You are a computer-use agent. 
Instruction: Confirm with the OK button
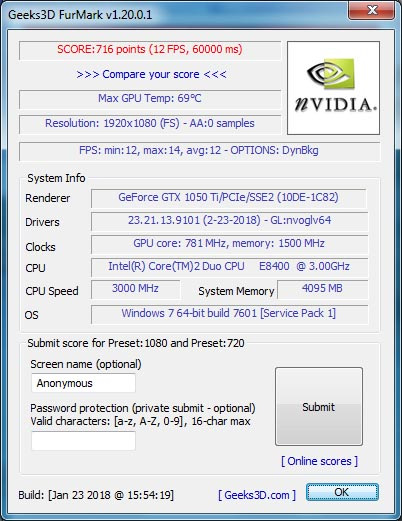(x=342, y=492)
